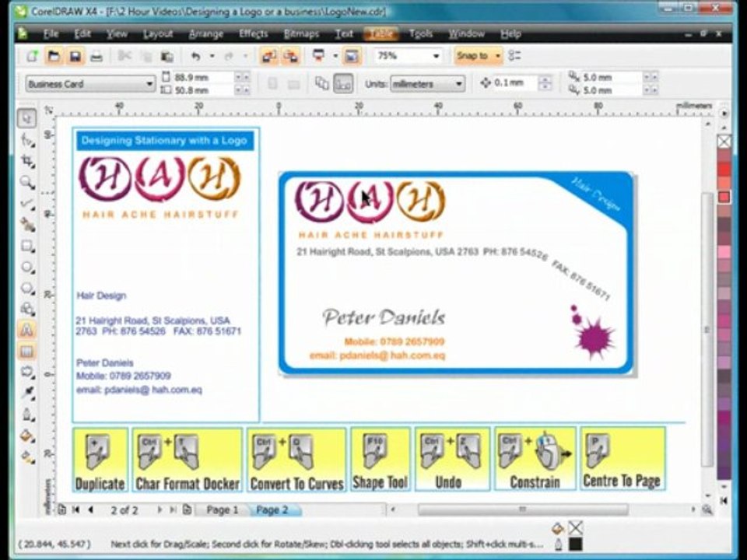Select the Eyedropper tool
The height and width of the screenshot is (560, 747).
tap(27, 393)
